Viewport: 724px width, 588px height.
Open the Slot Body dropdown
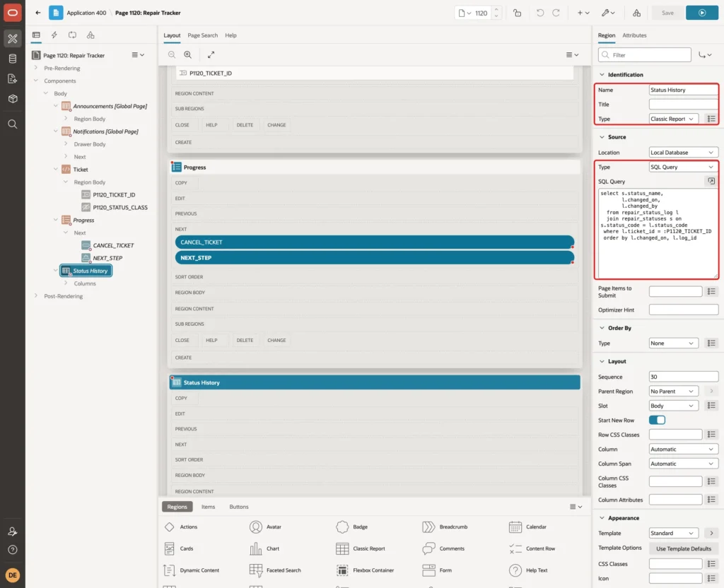point(673,406)
